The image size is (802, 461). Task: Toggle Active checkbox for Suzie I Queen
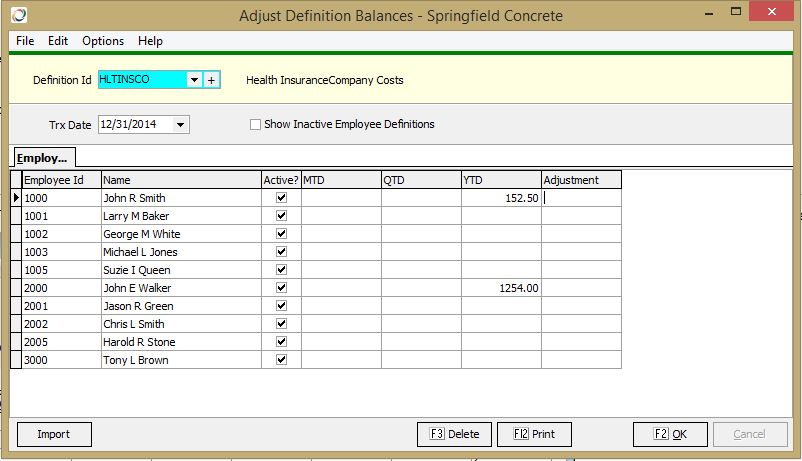pyautogui.click(x=281, y=270)
